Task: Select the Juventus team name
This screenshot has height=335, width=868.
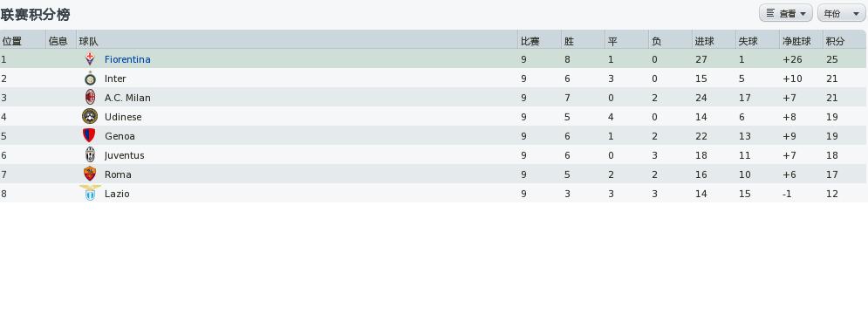Action: click(124, 155)
